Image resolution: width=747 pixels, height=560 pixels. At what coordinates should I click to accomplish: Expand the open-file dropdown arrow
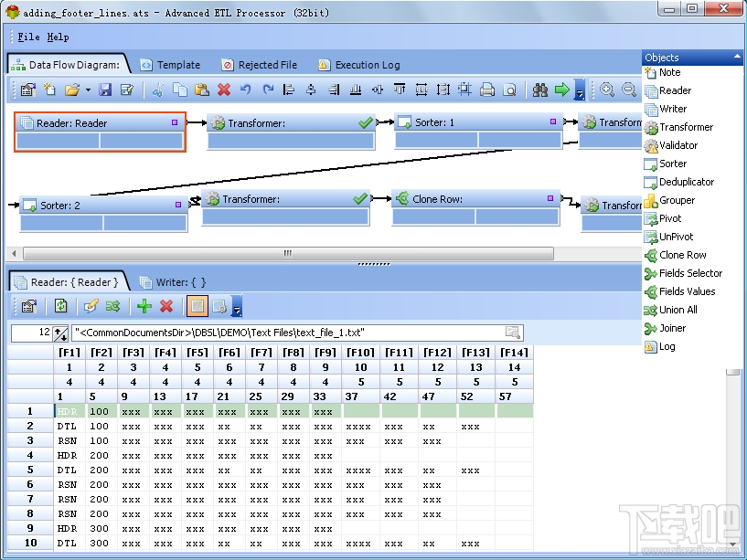88,90
